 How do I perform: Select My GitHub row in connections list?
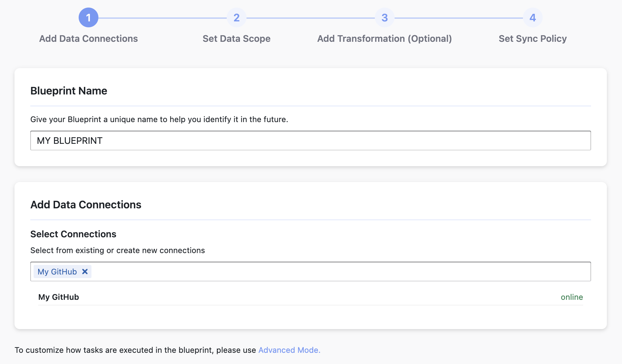pos(59,297)
